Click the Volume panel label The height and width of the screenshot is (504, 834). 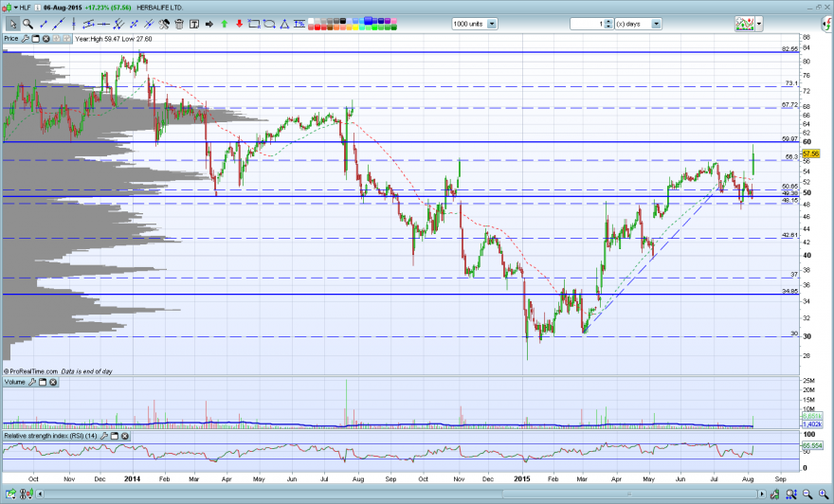coord(15,382)
